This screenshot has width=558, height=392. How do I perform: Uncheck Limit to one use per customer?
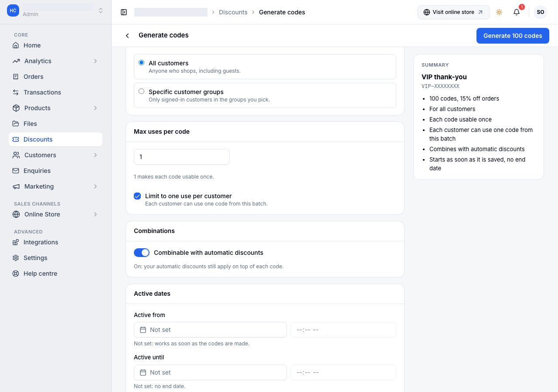point(137,196)
